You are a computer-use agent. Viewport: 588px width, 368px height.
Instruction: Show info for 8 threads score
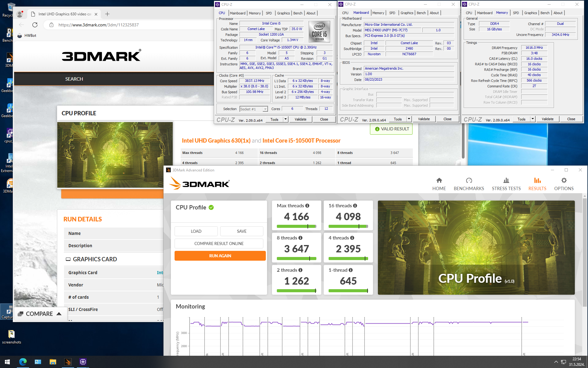[x=300, y=238]
